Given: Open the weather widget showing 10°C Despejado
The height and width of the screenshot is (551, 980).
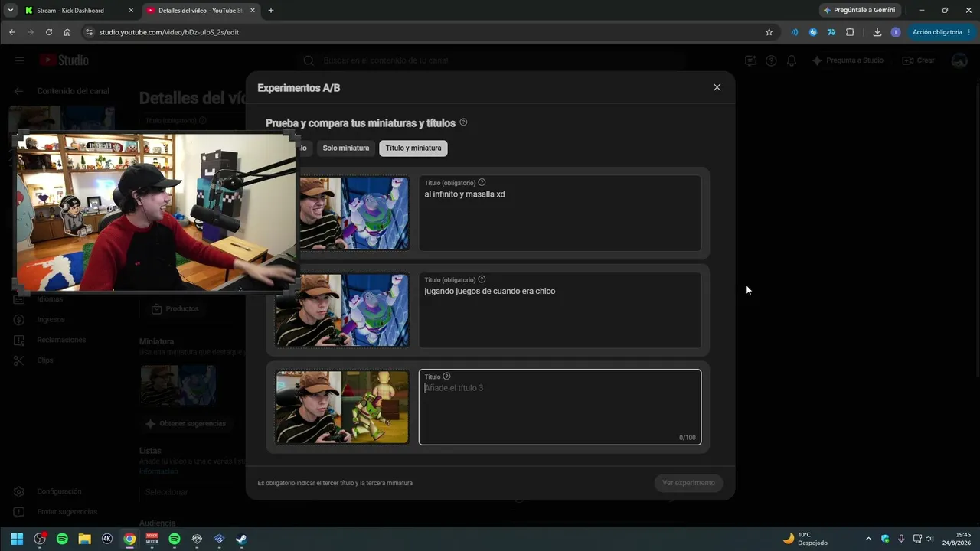Looking at the screenshot, I should (805, 539).
